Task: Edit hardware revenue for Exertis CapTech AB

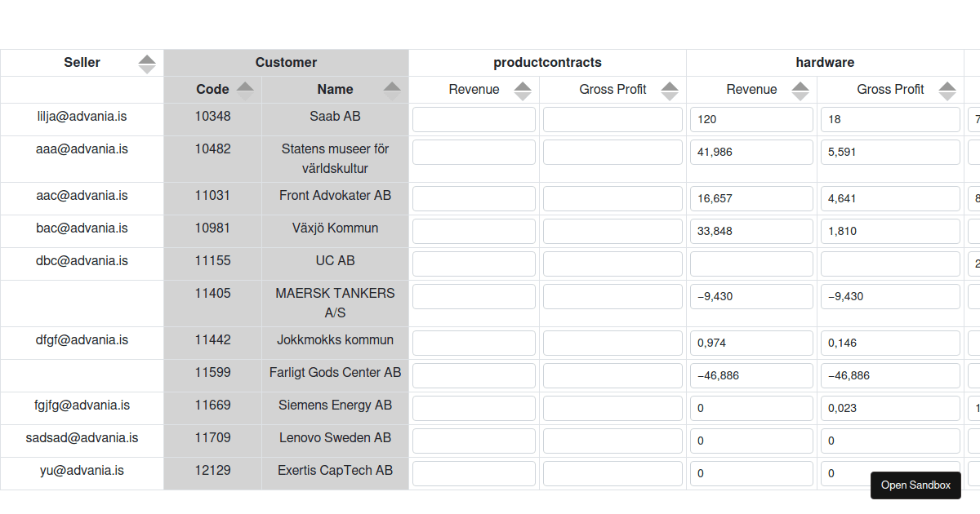Action: [751, 473]
